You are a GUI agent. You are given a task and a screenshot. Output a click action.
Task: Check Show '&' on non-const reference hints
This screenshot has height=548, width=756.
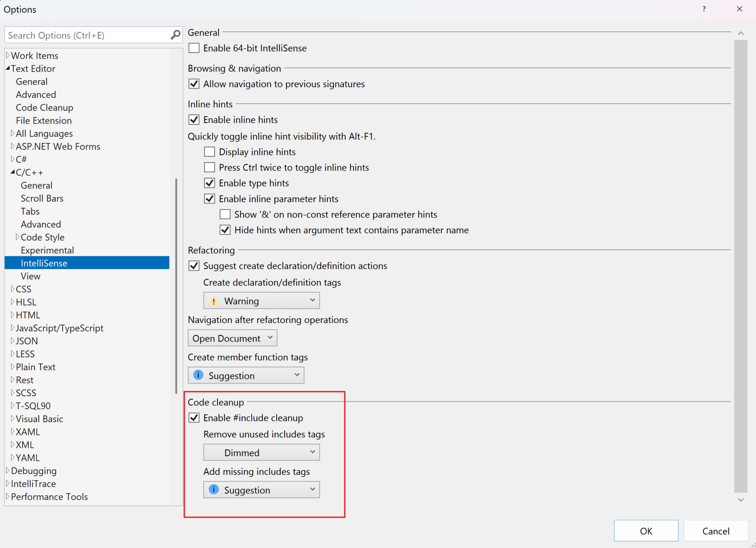(x=225, y=214)
